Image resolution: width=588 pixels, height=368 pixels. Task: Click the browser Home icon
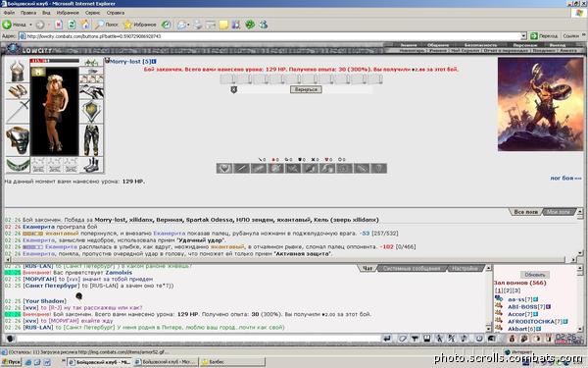(85, 25)
